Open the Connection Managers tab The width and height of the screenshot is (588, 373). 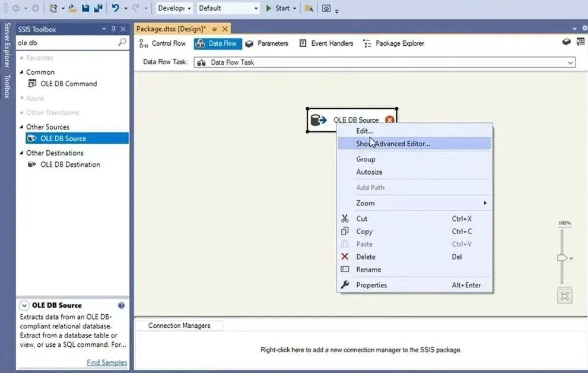(x=179, y=325)
